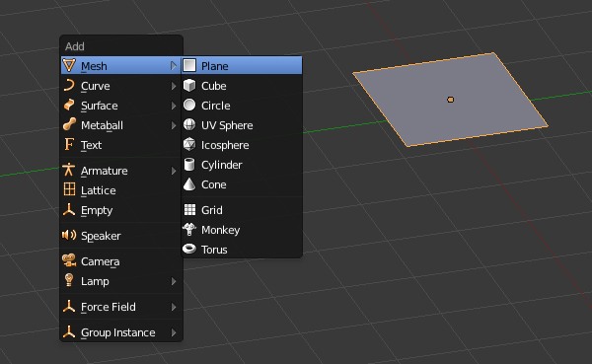Open Surface entry label in Add menu

pyautogui.click(x=100, y=106)
